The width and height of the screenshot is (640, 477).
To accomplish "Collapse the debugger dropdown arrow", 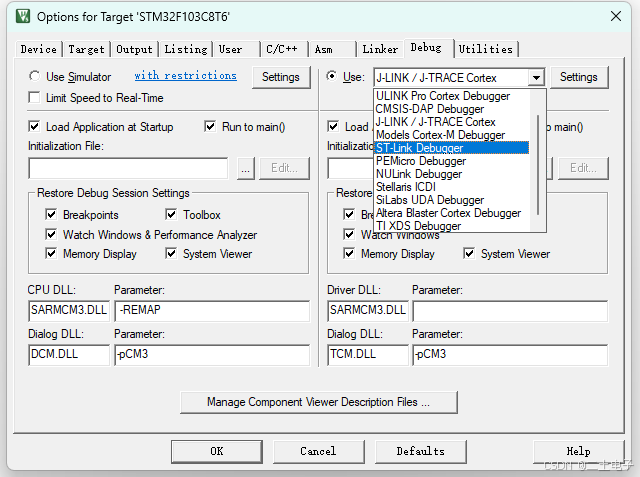I will point(536,77).
